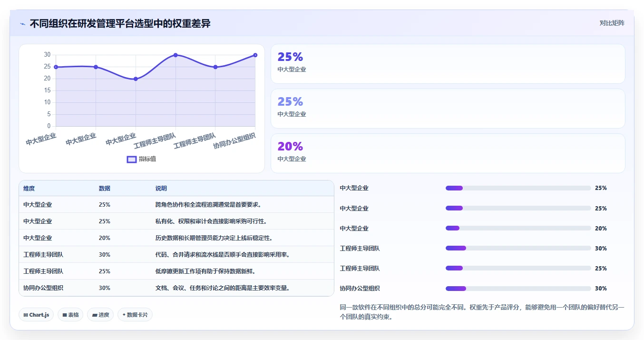
Task: Click the 30% value in the 协同办公型组织 progress row
Action: point(601,289)
